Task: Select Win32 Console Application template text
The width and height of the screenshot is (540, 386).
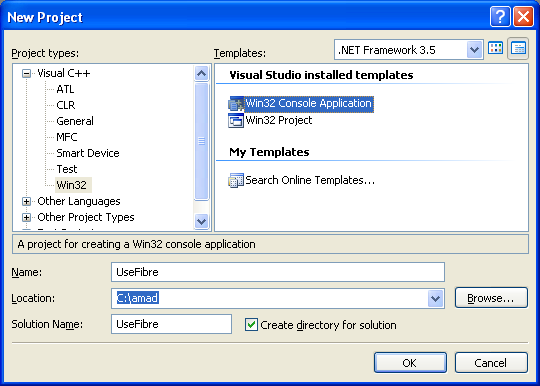Action: click(309, 103)
